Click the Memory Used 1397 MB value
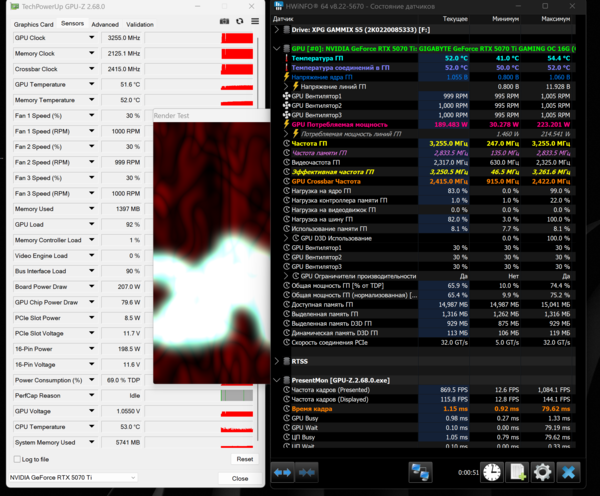The width and height of the screenshot is (600, 496). pyautogui.click(x=121, y=209)
